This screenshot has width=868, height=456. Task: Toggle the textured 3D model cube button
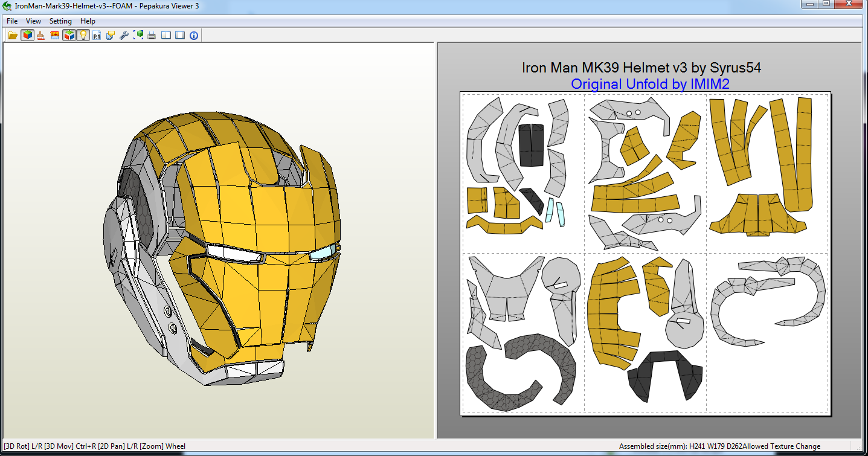[x=27, y=35]
